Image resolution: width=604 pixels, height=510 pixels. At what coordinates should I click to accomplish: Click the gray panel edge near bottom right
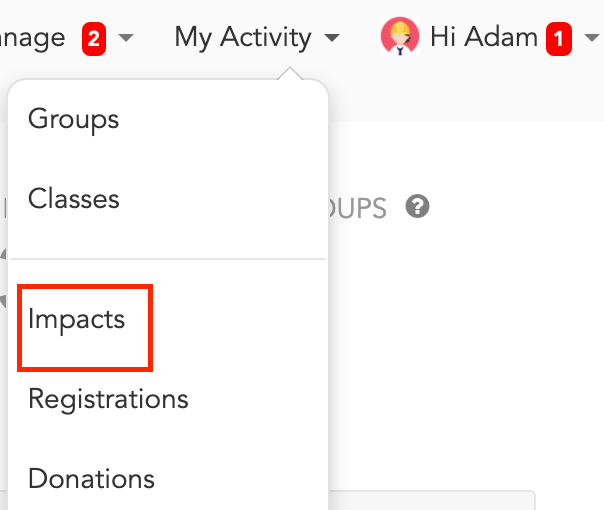[431, 500]
